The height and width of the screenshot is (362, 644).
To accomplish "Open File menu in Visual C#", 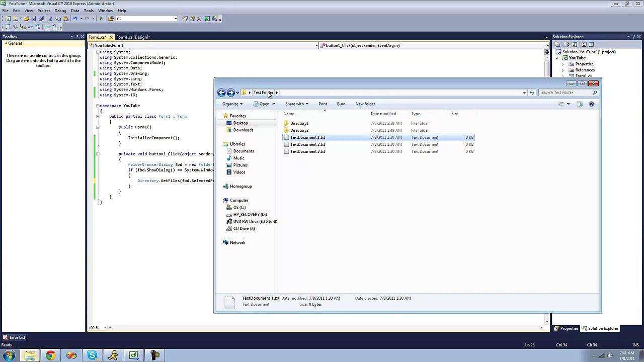I will coord(5,11).
